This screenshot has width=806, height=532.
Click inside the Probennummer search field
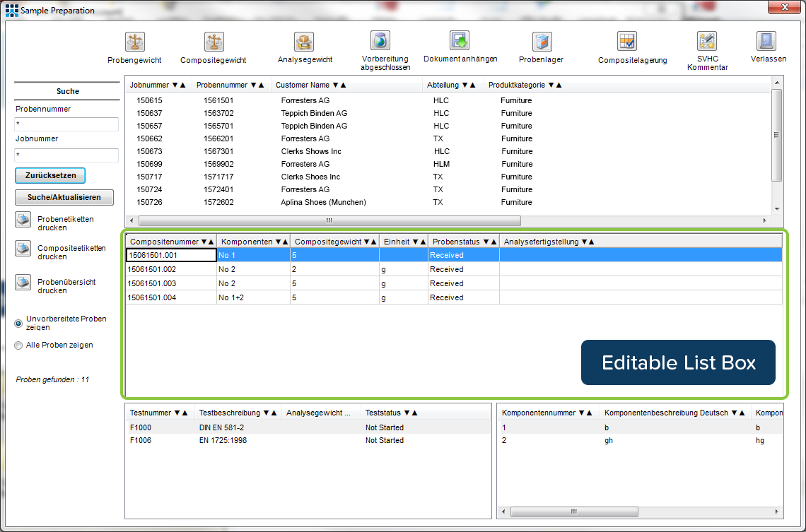click(x=66, y=124)
